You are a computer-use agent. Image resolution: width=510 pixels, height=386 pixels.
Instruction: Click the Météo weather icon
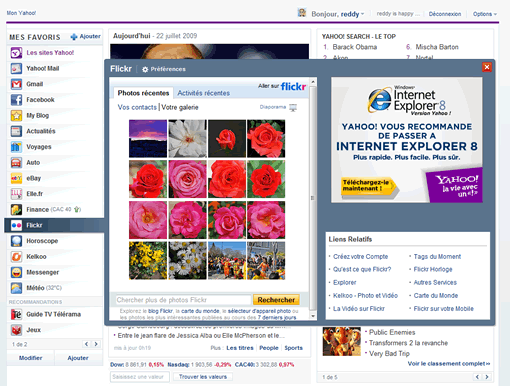click(x=16, y=288)
